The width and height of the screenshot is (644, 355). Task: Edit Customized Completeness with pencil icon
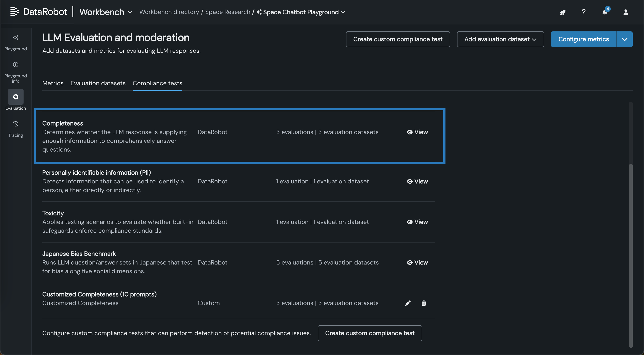(x=408, y=303)
